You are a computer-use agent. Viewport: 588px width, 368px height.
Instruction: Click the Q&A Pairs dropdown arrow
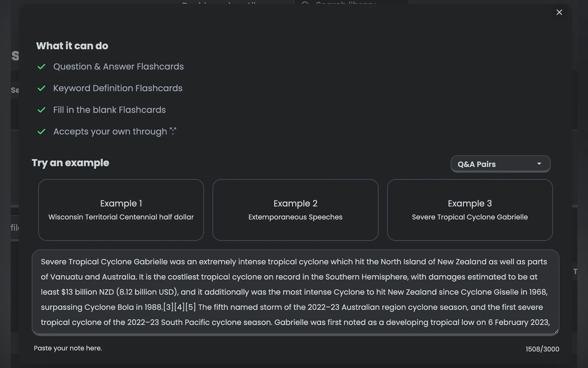pos(539,164)
